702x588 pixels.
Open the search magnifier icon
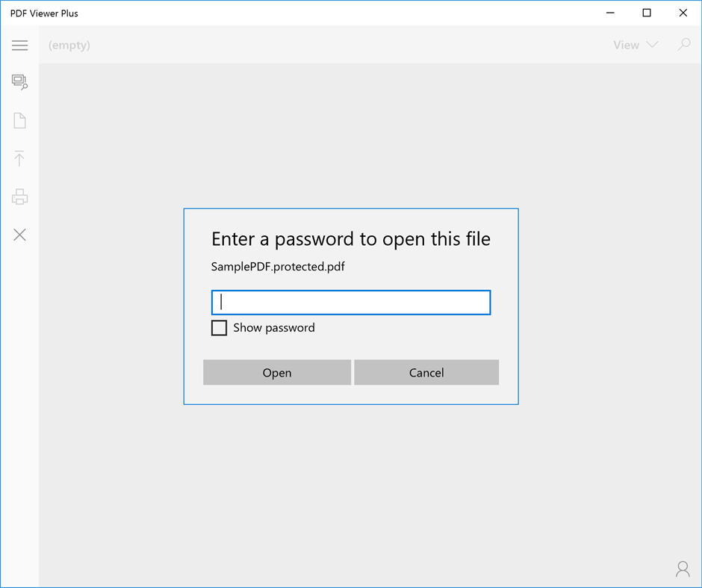683,44
